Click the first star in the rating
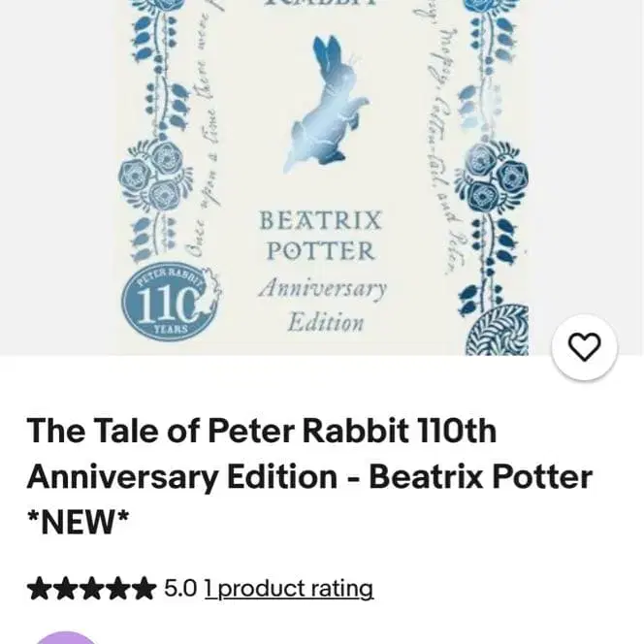 [40, 588]
